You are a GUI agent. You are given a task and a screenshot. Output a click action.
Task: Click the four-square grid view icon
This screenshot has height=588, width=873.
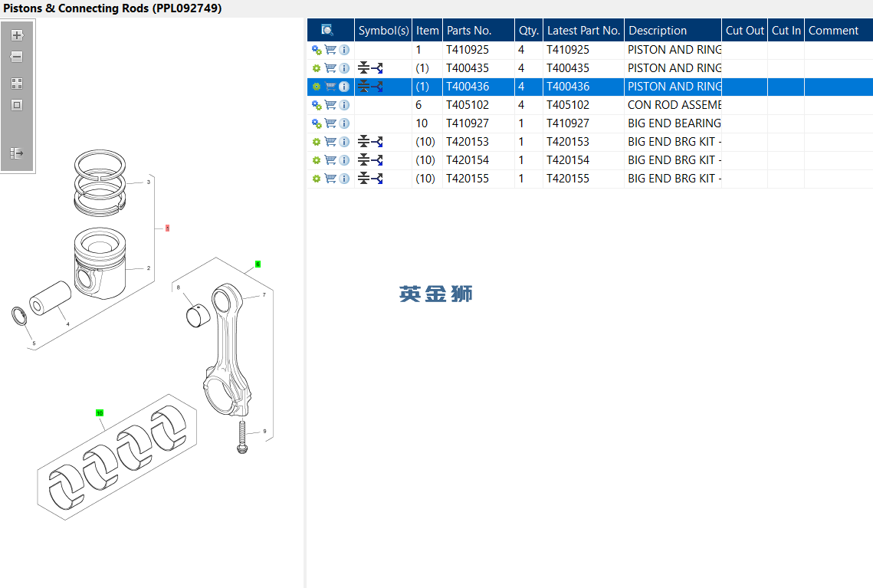tap(17, 84)
